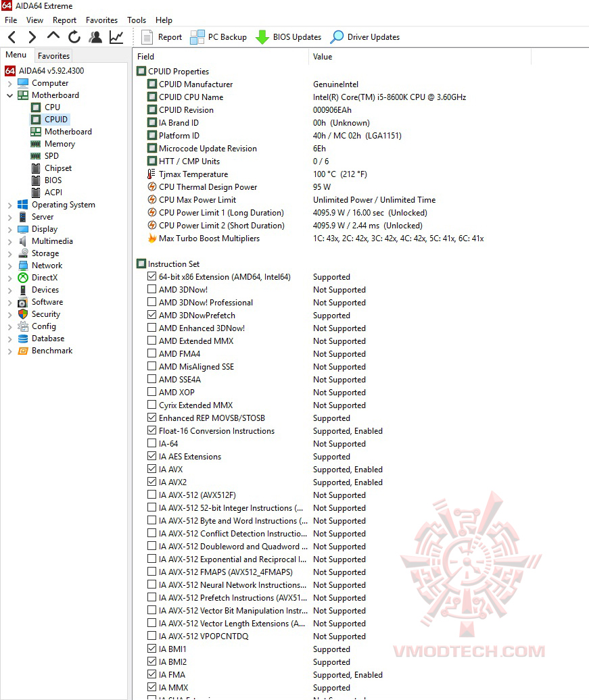589x700 pixels.
Task: Toggle the IA AVX2 checkbox
Action: tap(152, 482)
